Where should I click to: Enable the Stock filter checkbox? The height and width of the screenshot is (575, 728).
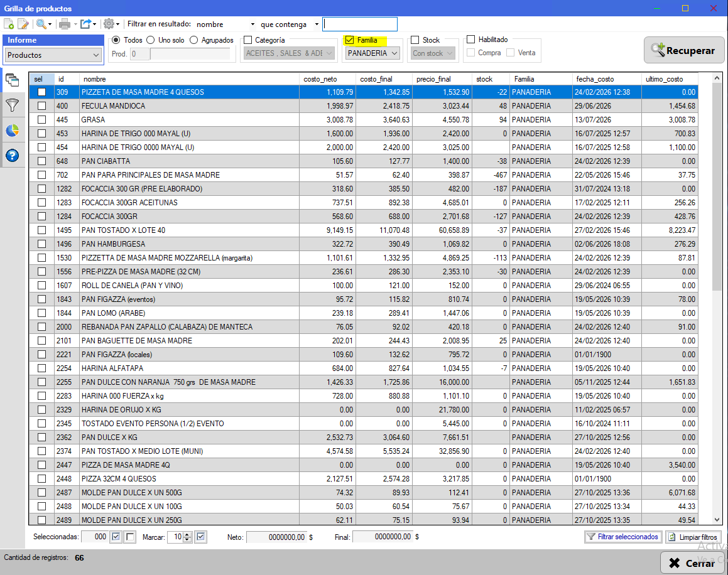click(x=415, y=40)
